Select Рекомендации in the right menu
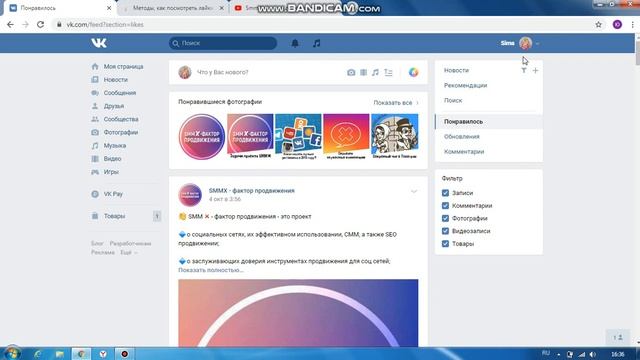Image resolution: width=640 pixels, height=360 pixels. [x=465, y=85]
